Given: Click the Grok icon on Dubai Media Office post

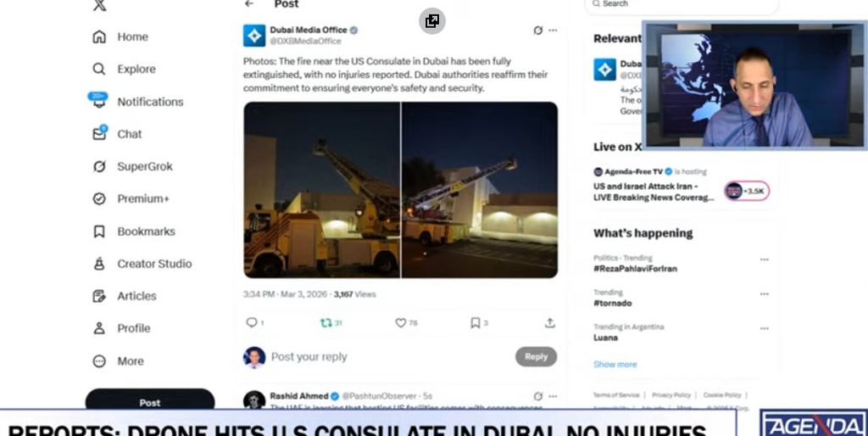Looking at the screenshot, I should (x=537, y=31).
